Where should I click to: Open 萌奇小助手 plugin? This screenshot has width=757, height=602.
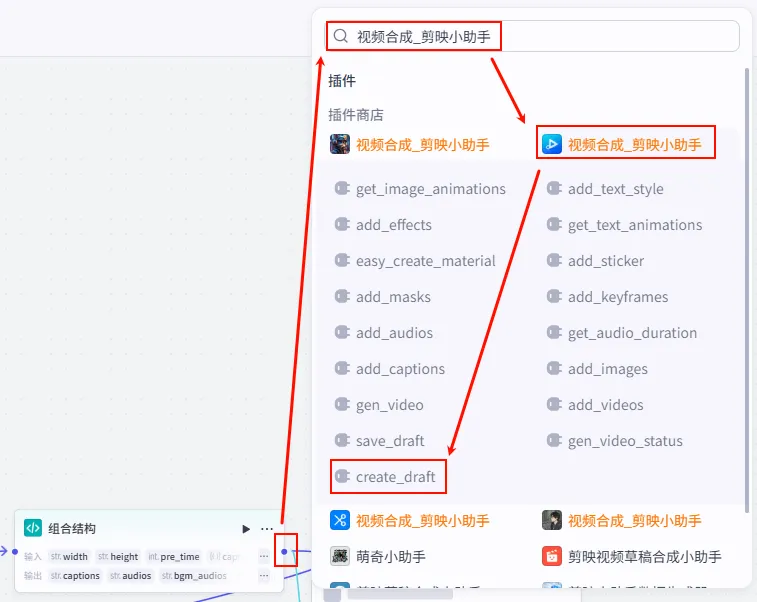378,557
